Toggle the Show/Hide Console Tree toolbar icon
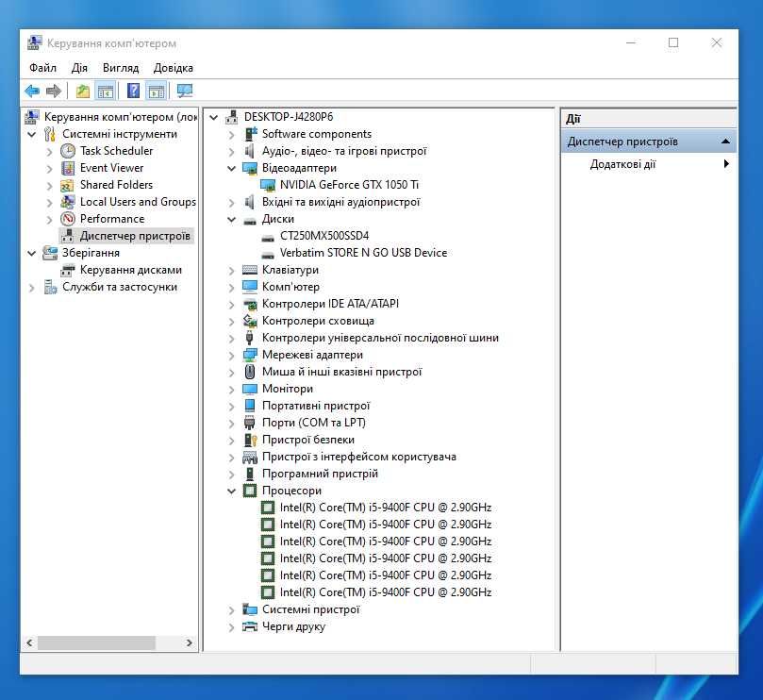Image resolution: width=763 pixels, height=700 pixels. (106, 91)
